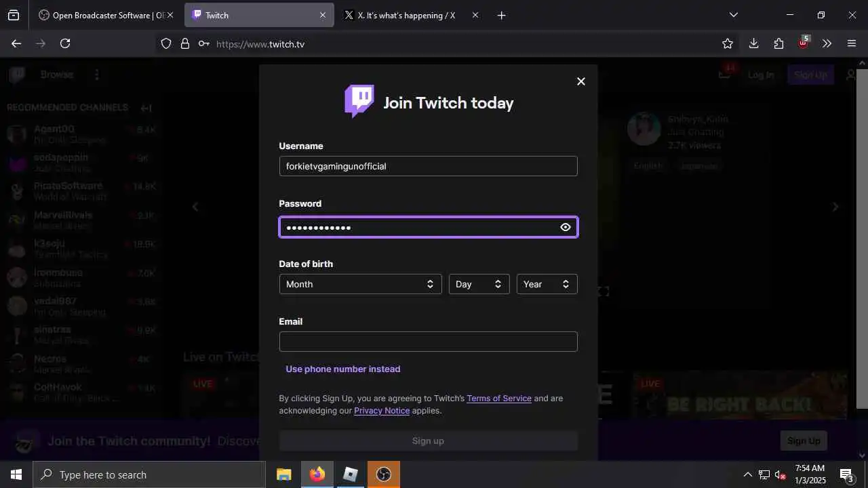This screenshot has width=868, height=488.
Task: Open the Downloads panel
Action: [753, 43]
